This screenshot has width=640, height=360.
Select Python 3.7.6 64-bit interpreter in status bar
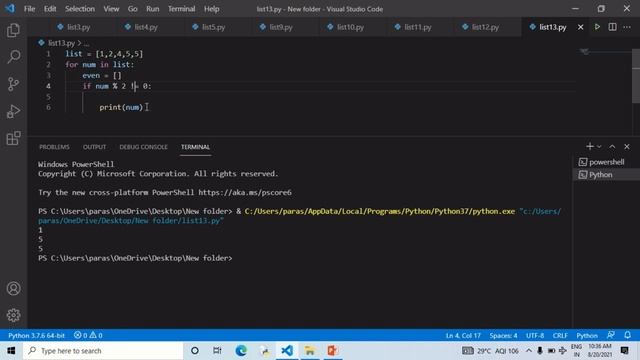(36, 336)
